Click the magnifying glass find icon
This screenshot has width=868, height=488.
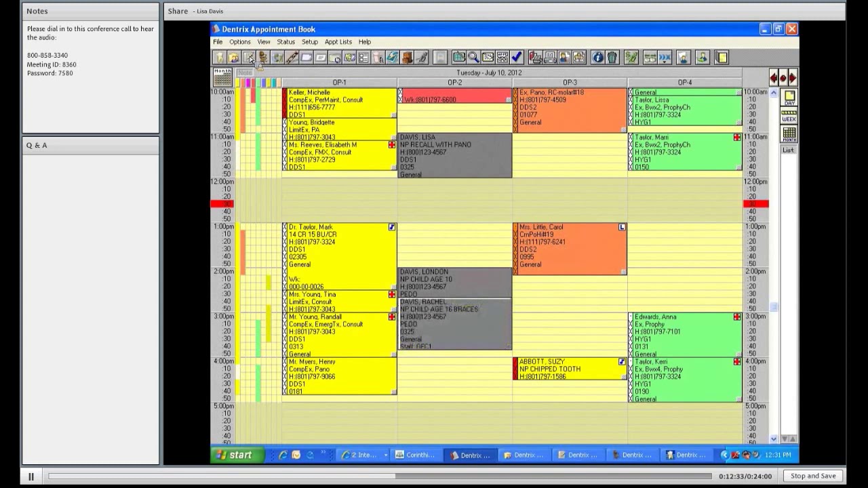pos(473,58)
